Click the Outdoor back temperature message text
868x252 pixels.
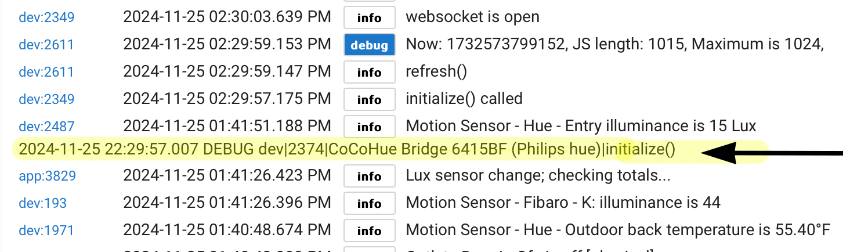[x=618, y=231]
